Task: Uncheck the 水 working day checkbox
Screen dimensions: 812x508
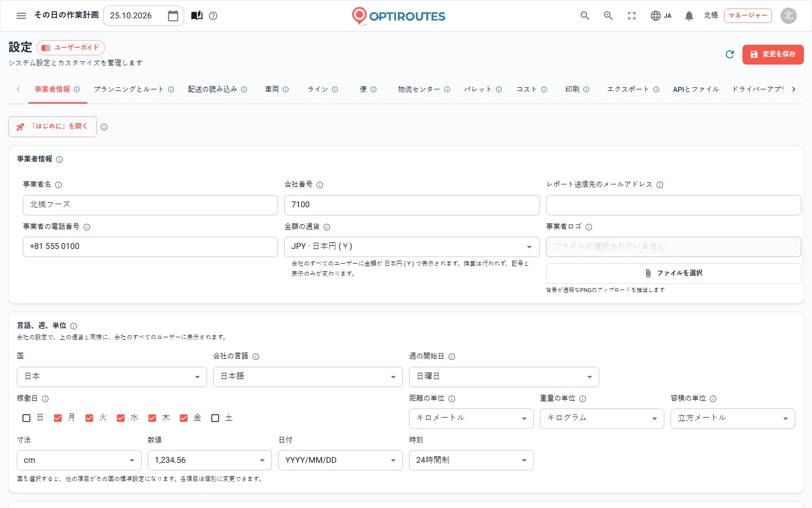Action: [121, 418]
